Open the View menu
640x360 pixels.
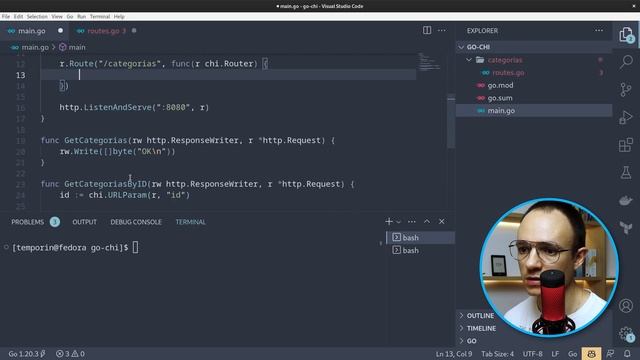(57, 17)
